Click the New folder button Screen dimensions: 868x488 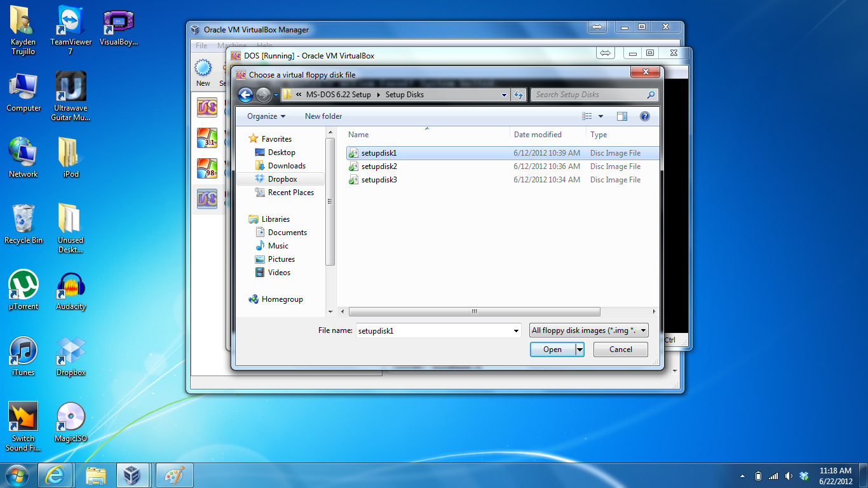pos(323,116)
